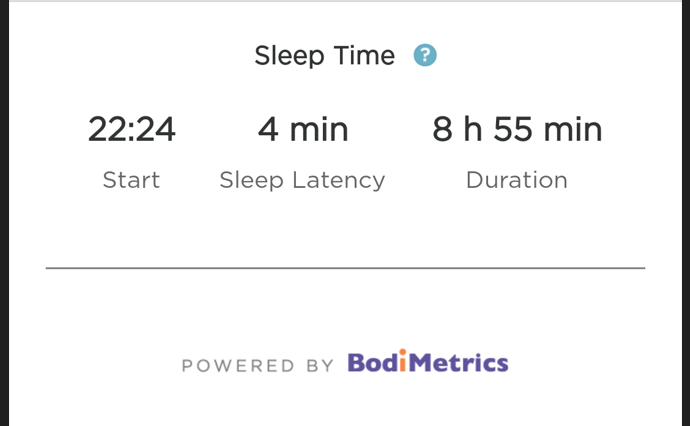
Task: Click the Duration label
Action: [517, 181]
